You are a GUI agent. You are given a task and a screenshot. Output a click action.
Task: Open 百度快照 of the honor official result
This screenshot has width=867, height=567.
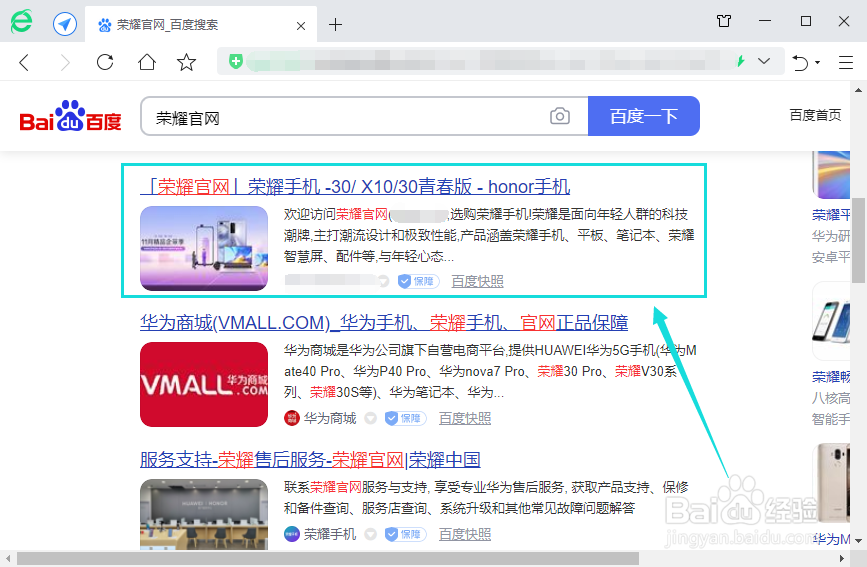[477, 282]
